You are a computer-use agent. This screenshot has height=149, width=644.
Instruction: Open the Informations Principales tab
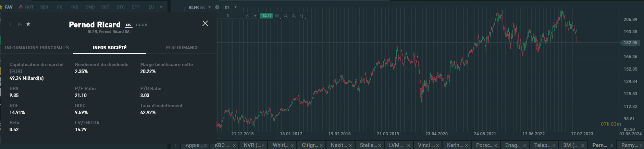pyautogui.click(x=37, y=48)
